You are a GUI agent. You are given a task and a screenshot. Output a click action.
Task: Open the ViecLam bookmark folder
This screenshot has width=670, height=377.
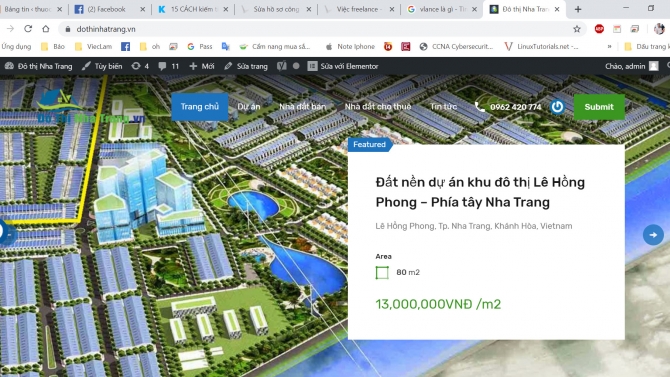pyautogui.click(x=94, y=47)
